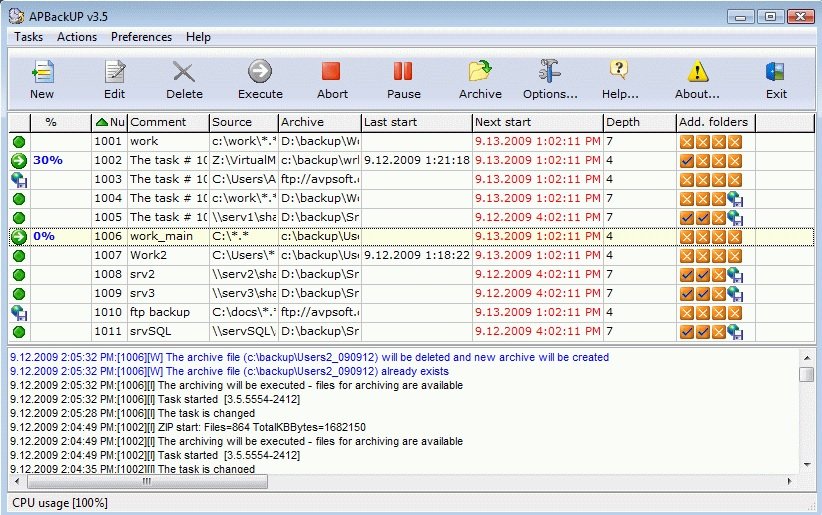Viewport: 822px width, 515px height.
Task: Toggle fourth Add. folders box for task 1007
Action: (735, 256)
